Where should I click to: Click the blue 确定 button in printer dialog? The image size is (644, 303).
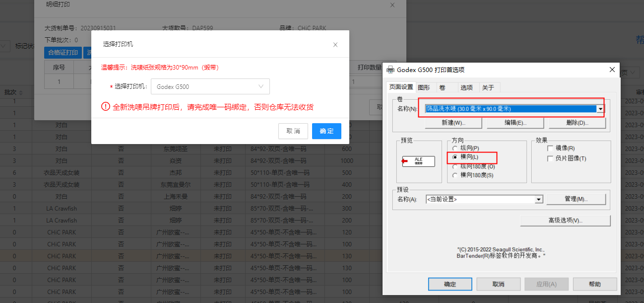[x=326, y=131]
